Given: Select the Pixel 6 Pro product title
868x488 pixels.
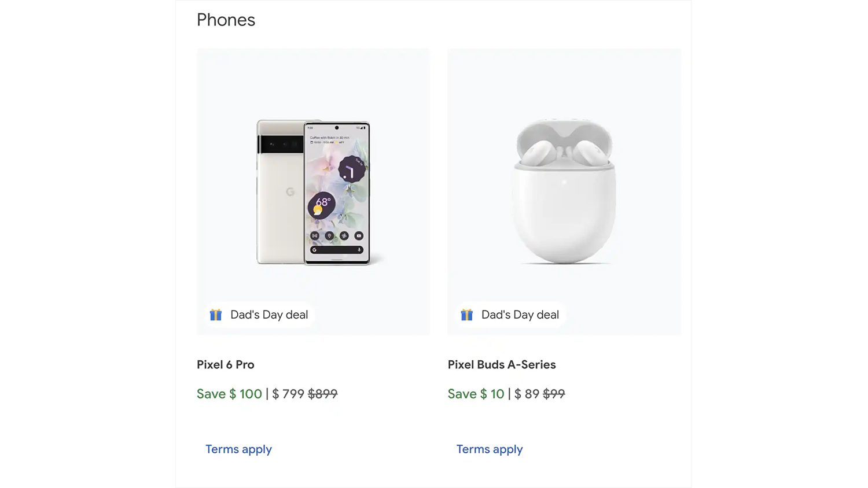Looking at the screenshot, I should [x=226, y=365].
